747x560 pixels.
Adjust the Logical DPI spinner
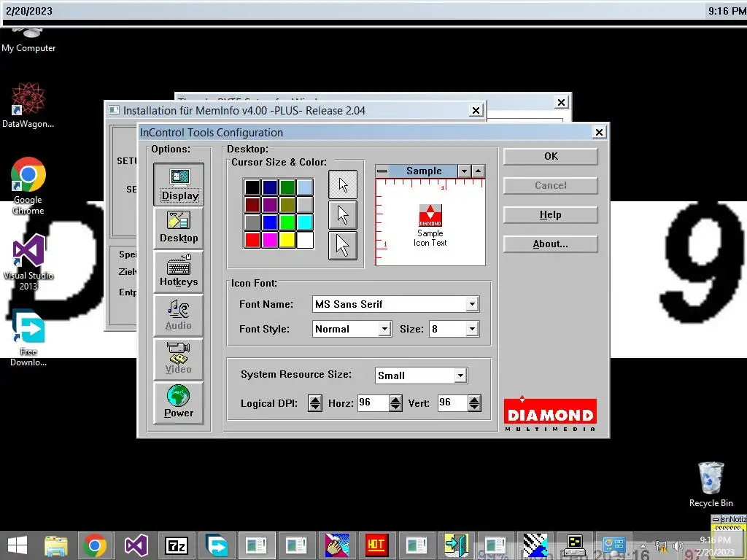(x=315, y=403)
